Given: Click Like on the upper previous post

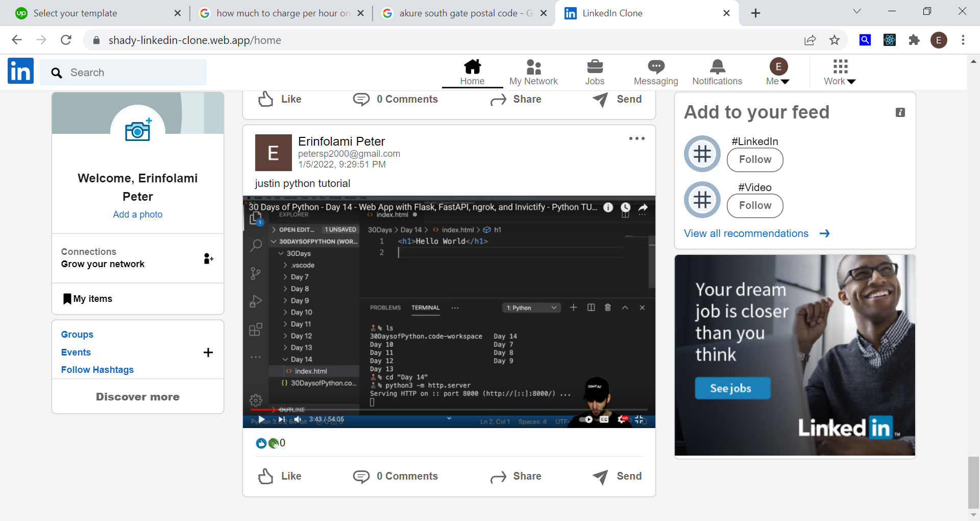Looking at the screenshot, I should coord(280,99).
